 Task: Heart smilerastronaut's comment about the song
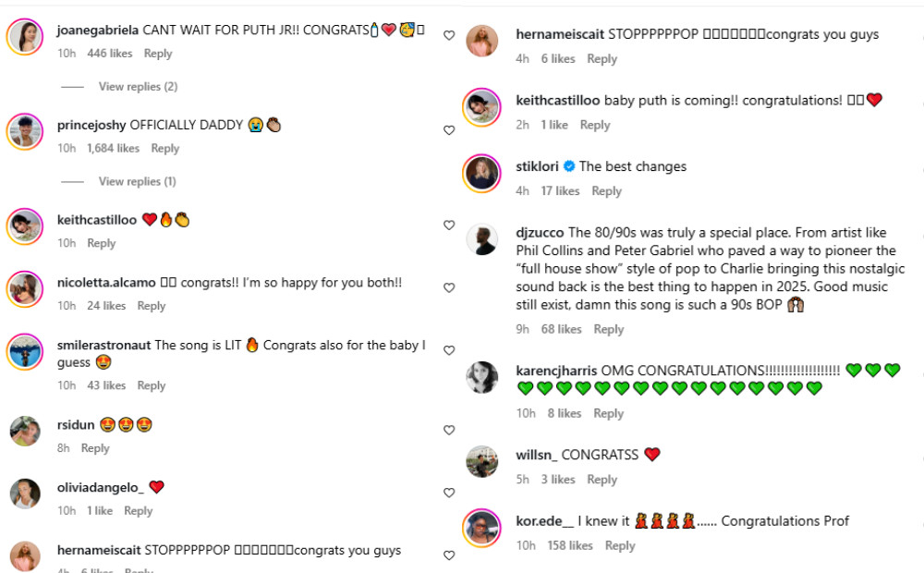point(449,351)
